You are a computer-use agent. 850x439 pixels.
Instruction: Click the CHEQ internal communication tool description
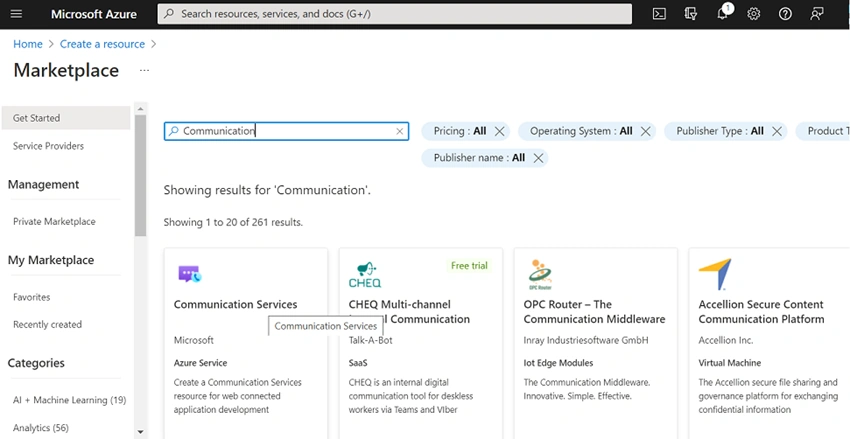coord(411,396)
